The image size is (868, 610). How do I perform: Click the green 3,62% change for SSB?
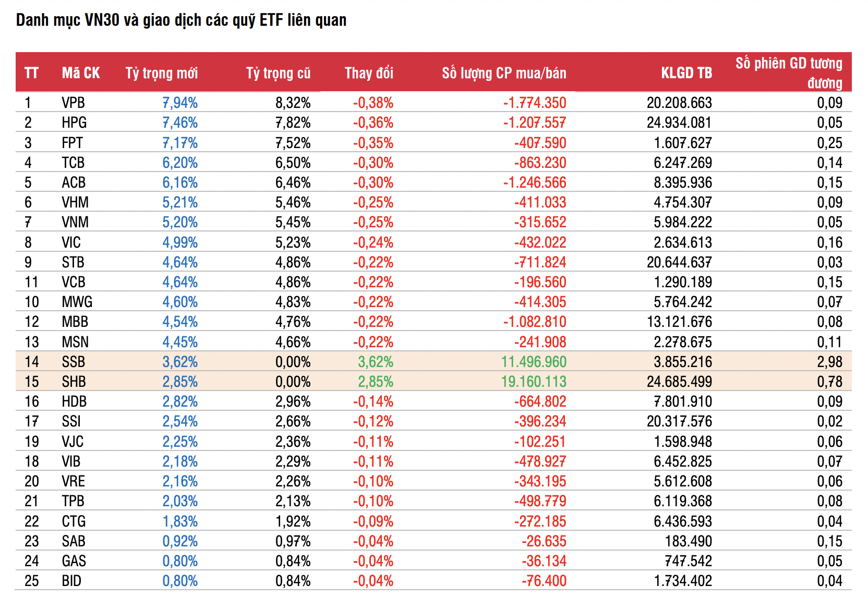tap(376, 362)
